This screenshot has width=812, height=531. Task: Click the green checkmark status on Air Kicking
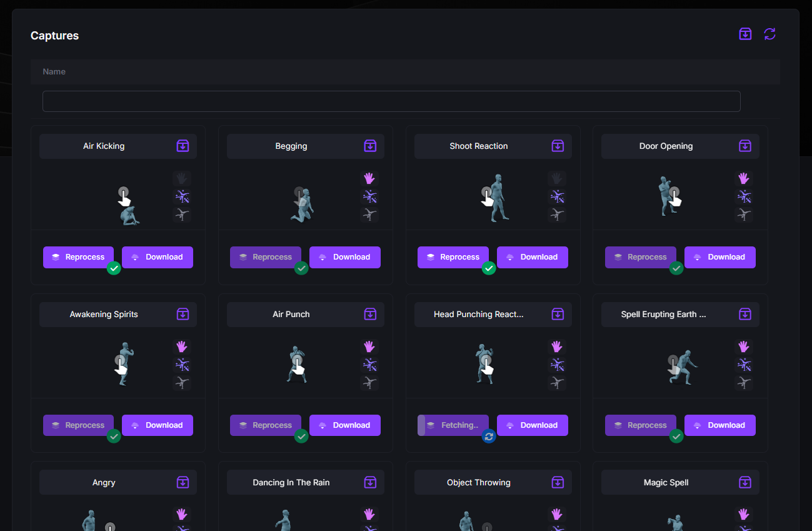tap(114, 268)
